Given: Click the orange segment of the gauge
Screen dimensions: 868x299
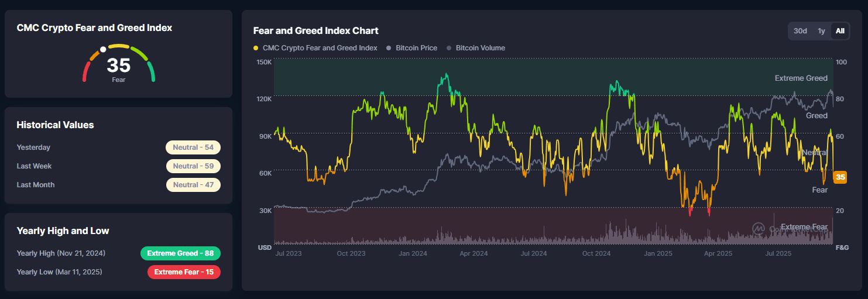Looking at the screenshot, I should pos(93,56).
